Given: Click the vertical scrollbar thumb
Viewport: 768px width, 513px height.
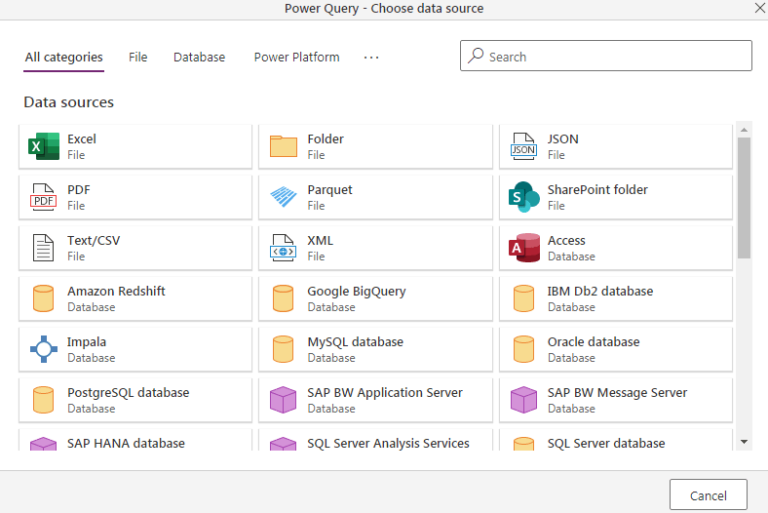Looking at the screenshot, I should [x=744, y=197].
